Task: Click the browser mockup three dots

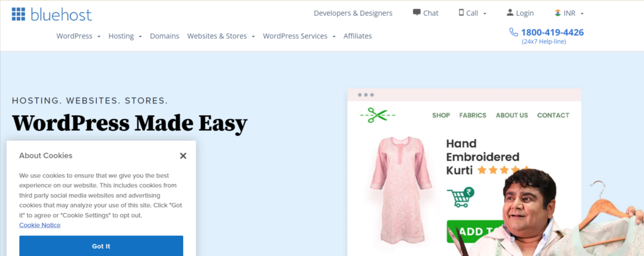Action: click(x=365, y=95)
